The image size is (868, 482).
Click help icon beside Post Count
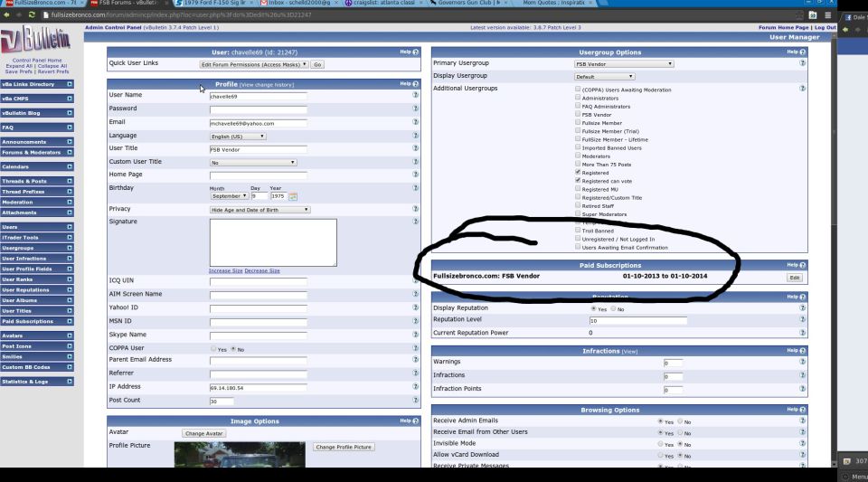pos(415,400)
